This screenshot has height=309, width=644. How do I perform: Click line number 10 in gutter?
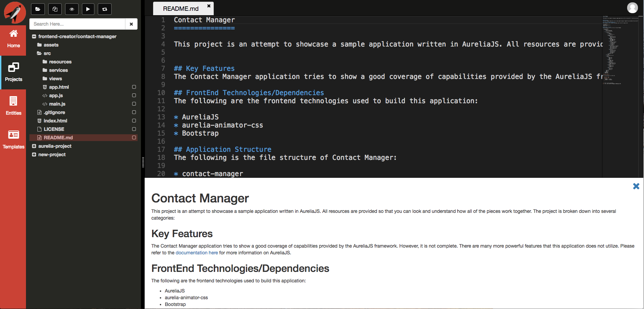click(161, 93)
